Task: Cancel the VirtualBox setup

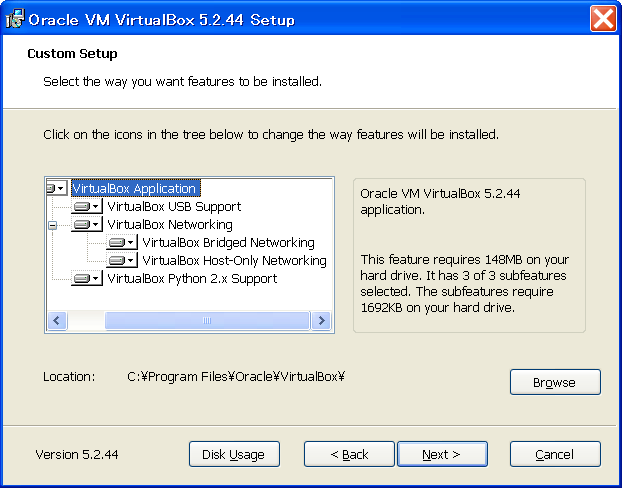Action: [555, 454]
